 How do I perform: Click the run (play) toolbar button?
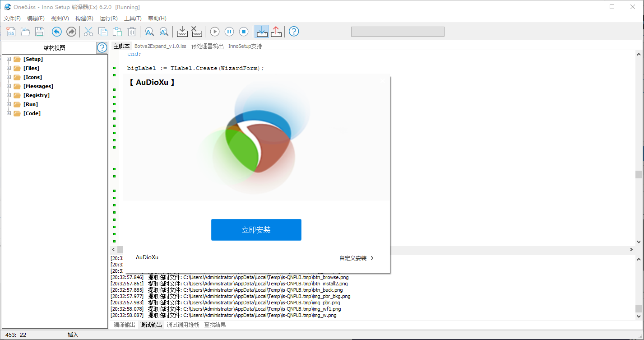tap(215, 32)
